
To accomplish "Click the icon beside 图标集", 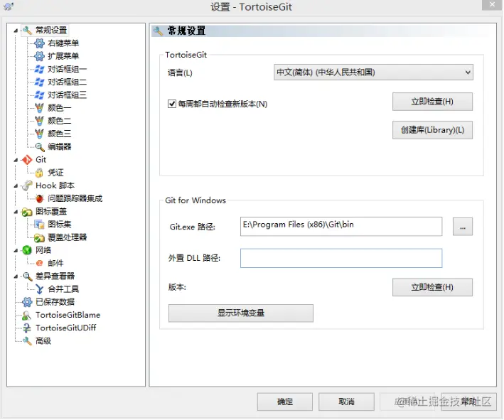I will 39,225.
